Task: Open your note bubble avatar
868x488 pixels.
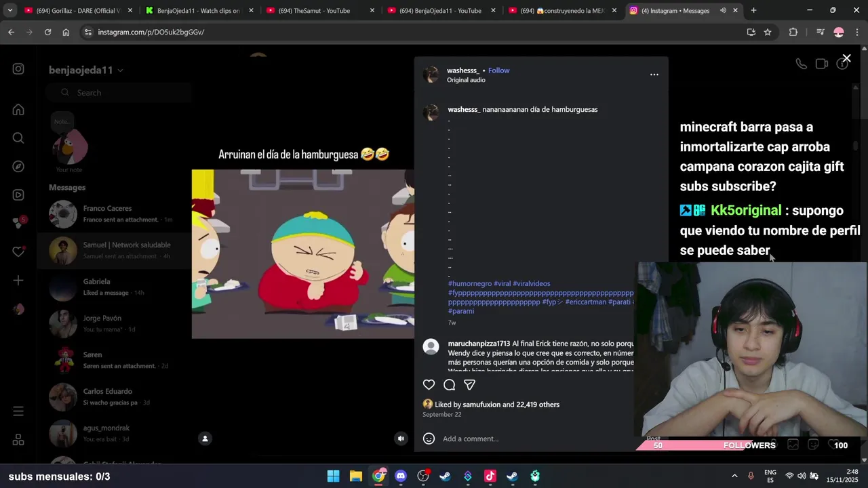Action: 71,146
